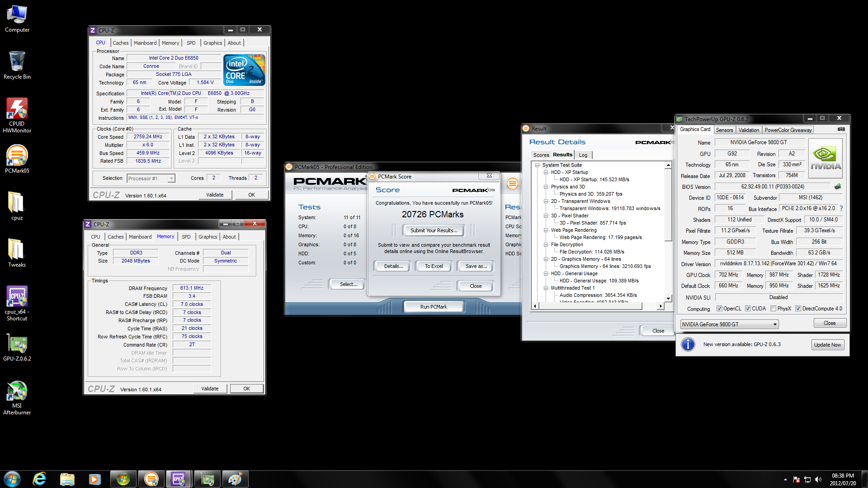Click the Intel Core 2 Duo logo
Screen dimensions: 868x488
point(244,70)
